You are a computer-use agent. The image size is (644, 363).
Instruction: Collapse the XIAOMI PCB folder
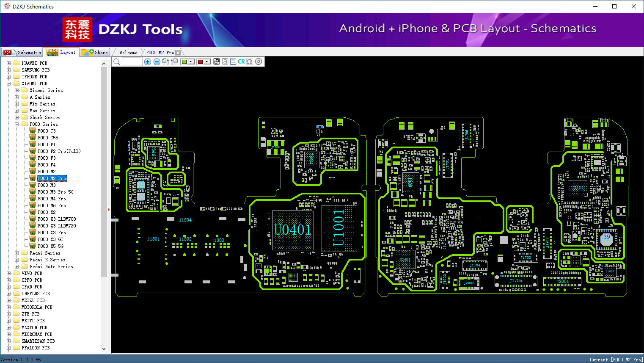8,83
